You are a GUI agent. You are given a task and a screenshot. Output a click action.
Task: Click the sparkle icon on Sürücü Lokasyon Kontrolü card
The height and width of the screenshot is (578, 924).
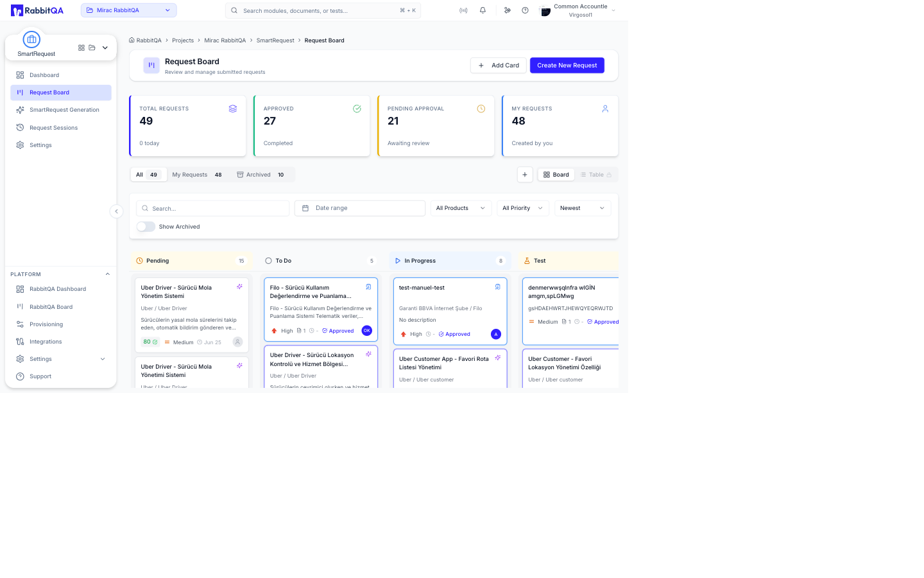368,354
